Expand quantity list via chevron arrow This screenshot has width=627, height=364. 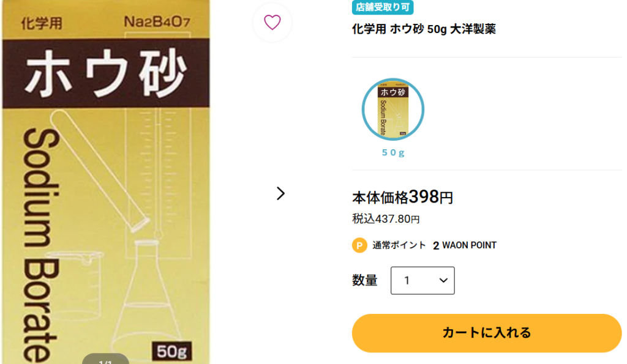point(443,280)
